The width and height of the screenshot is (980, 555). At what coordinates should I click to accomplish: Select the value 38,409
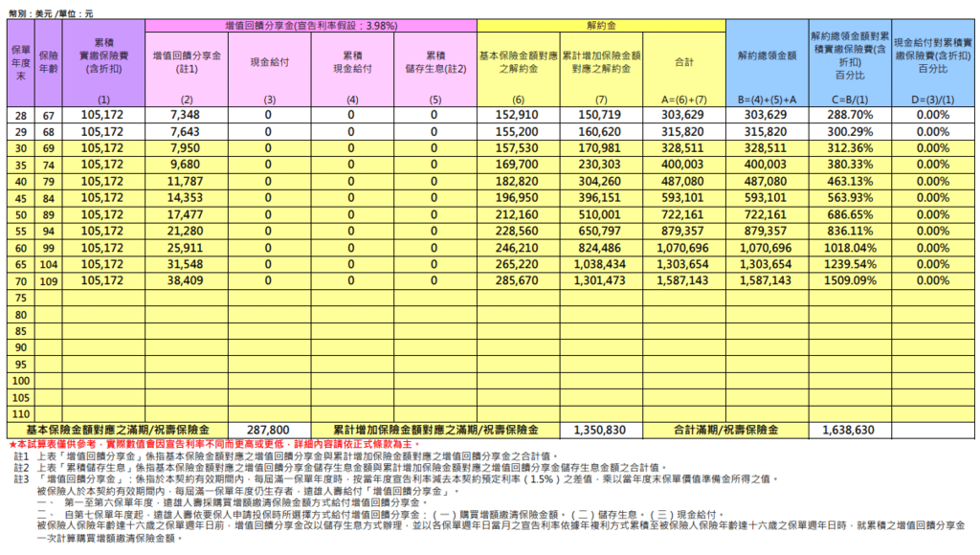(185, 280)
